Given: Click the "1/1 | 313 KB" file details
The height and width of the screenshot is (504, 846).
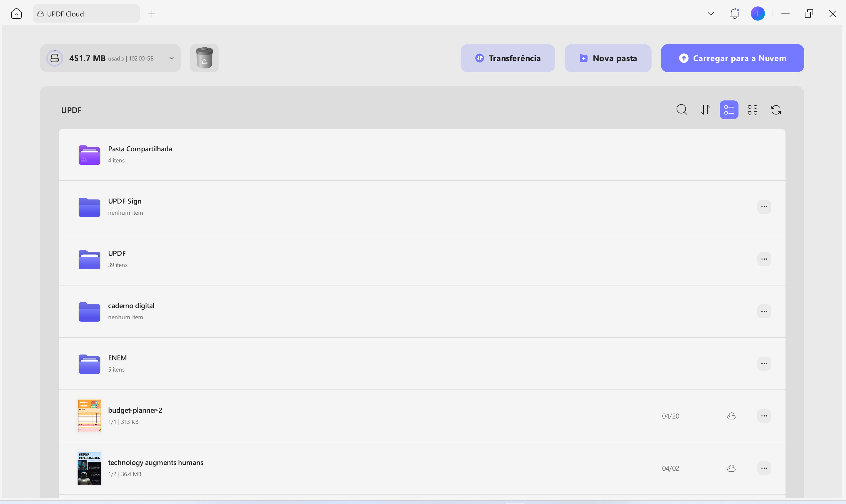Looking at the screenshot, I should [x=123, y=422].
